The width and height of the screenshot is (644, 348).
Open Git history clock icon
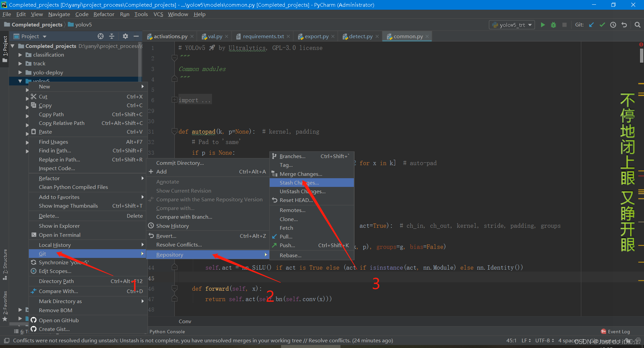pos(613,25)
